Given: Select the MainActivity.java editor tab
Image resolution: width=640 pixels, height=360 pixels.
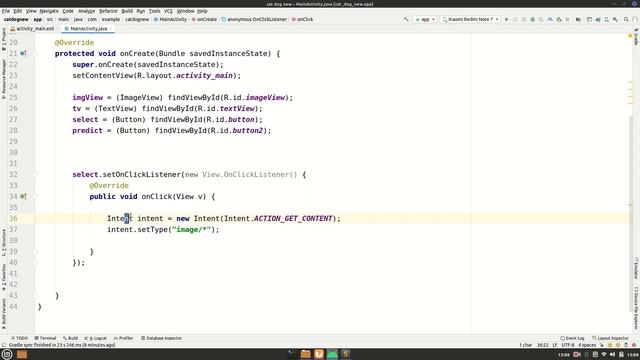Looking at the screenshot, I should point(88,29).
